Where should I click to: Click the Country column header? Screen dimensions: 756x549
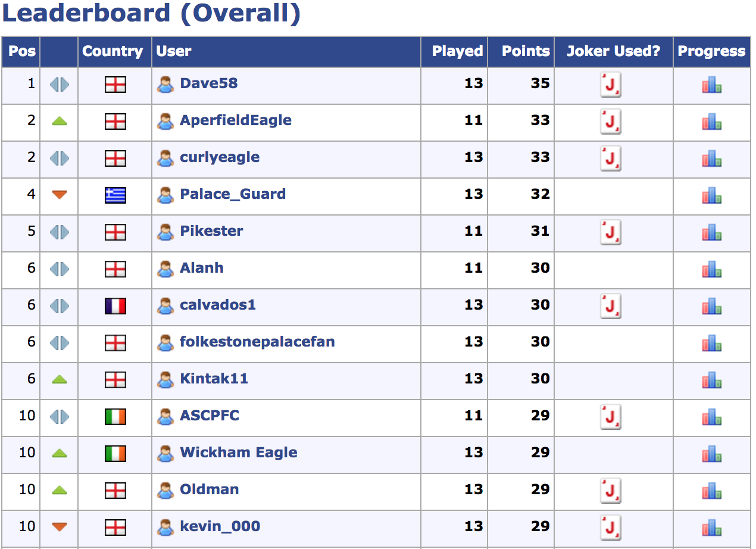point(113,51)
